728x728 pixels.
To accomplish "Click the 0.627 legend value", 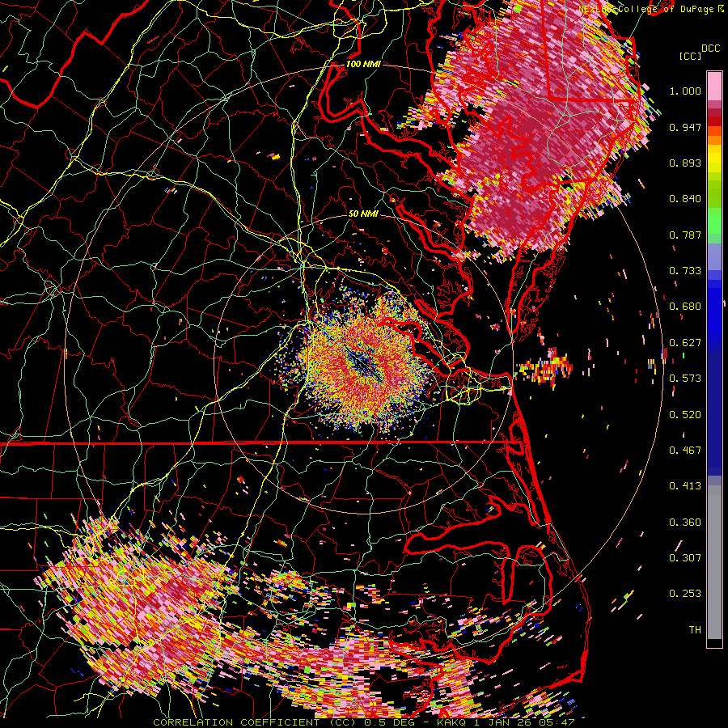I will [685, 343].
